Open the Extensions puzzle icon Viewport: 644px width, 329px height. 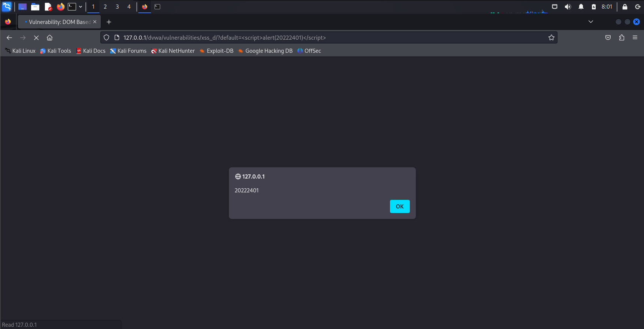622,37
